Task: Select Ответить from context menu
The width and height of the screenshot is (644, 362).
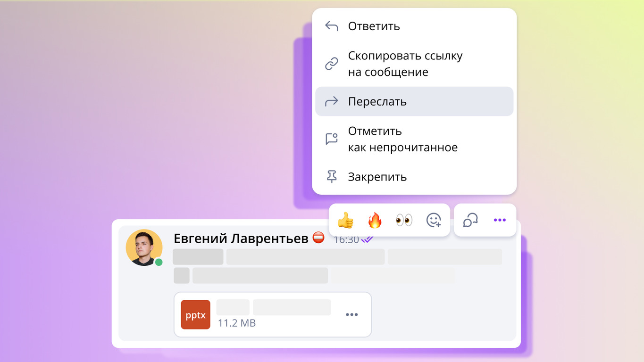Action: click(414, 26)
